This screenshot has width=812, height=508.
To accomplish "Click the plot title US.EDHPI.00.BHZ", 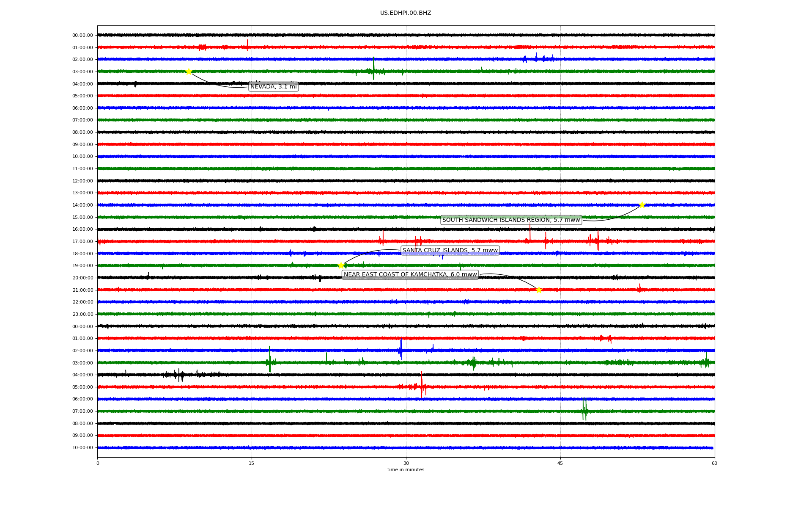I will tap(406, 13).
